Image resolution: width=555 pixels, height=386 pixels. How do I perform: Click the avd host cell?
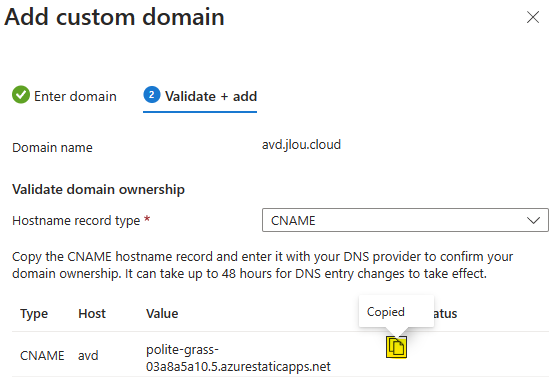tap(88, 356)
